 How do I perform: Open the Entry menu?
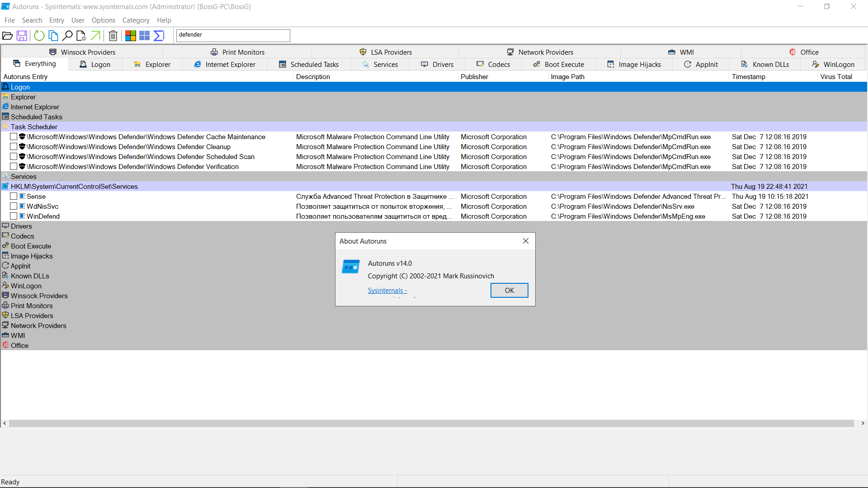point(57,20)
